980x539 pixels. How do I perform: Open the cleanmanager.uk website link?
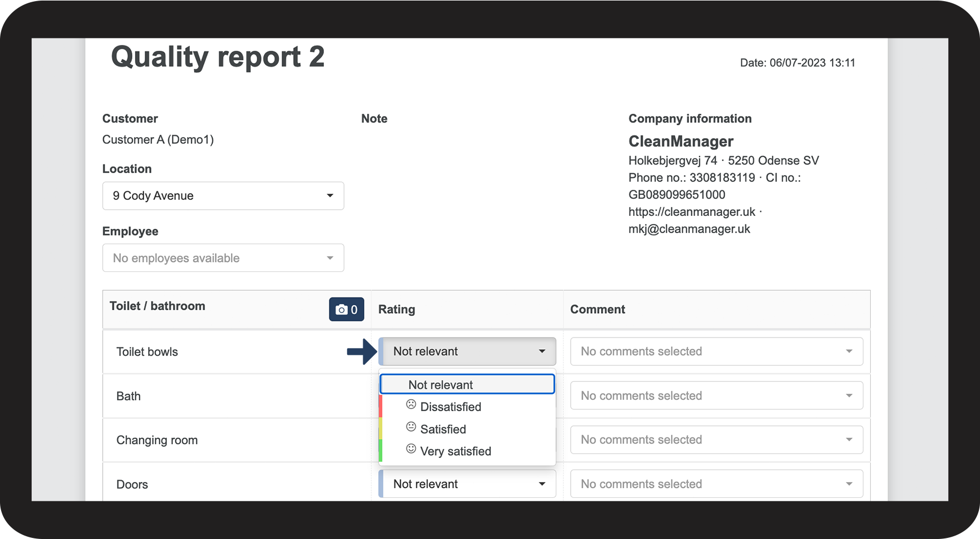(692, 212)
